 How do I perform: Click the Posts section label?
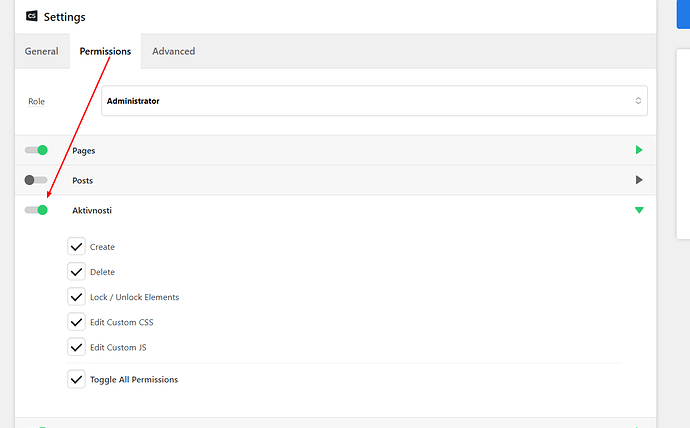tap(83, 180)
